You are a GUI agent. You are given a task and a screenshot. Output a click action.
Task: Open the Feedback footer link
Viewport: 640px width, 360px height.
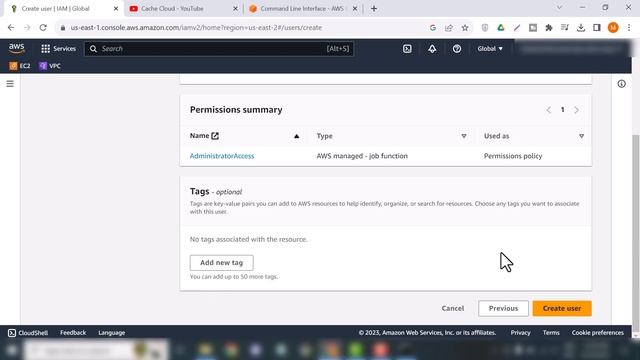[x=73, y=333]
